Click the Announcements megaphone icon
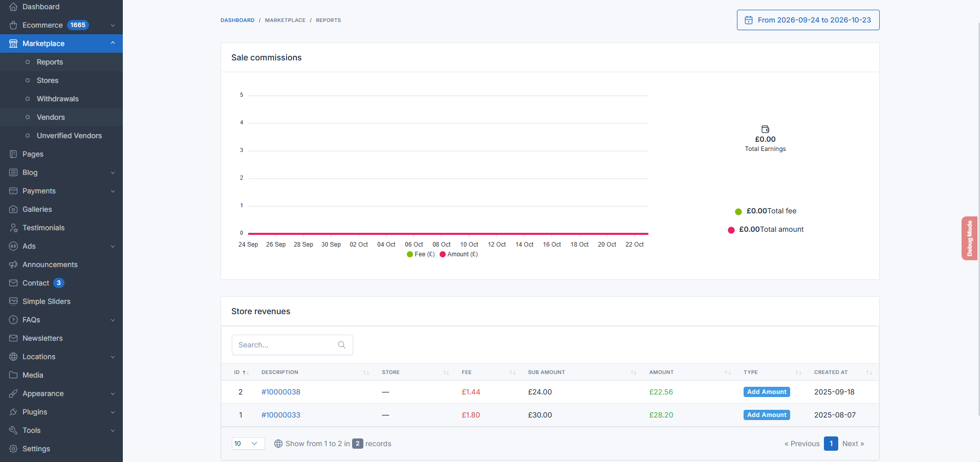This screenshot has width=980, height=462. (13, 265)
